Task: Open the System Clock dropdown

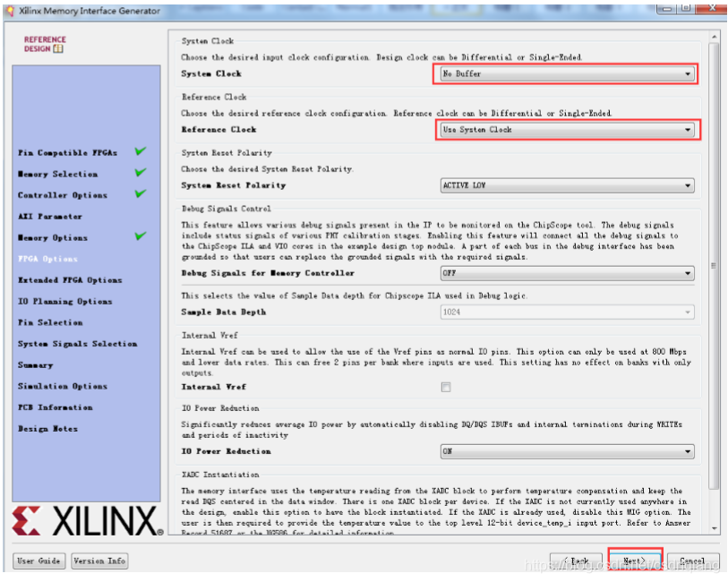Action: point(567,73)
